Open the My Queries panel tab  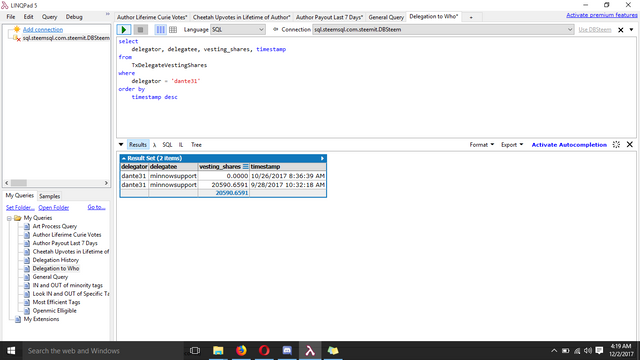(19, 196)
